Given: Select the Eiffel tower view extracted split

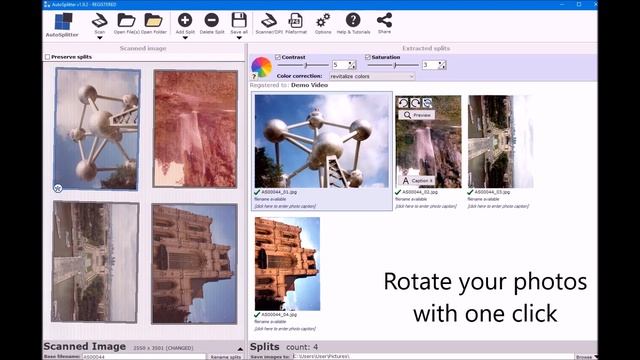Looking at the screenshot, I should [500, 141].
